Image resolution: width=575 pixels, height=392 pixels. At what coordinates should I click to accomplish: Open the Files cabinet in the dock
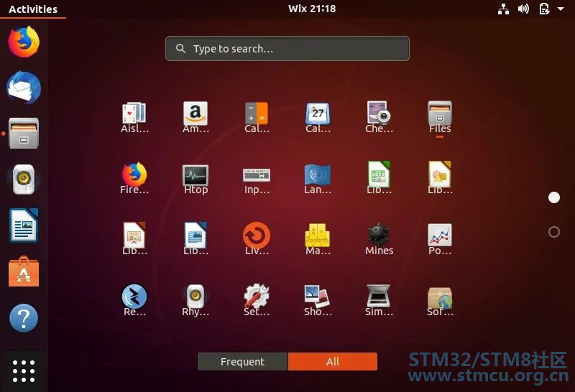click(x=24, y=134)
